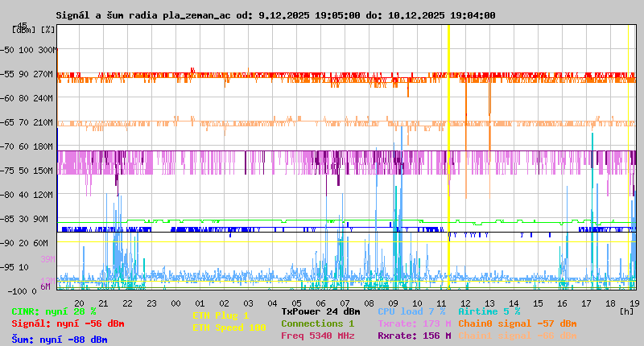This screenshot has height=346, width=644.
Task: Click the pink '39M' rate label
Action: tap(47, 259)
